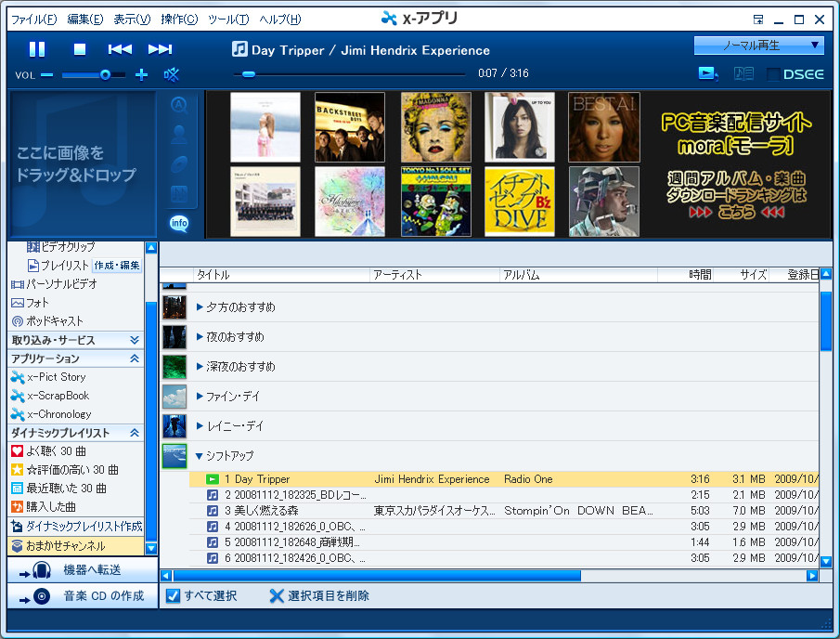This screenshot has width=840, height=639.
Task: Click the music info panel icon
Action: coord(743,73)
